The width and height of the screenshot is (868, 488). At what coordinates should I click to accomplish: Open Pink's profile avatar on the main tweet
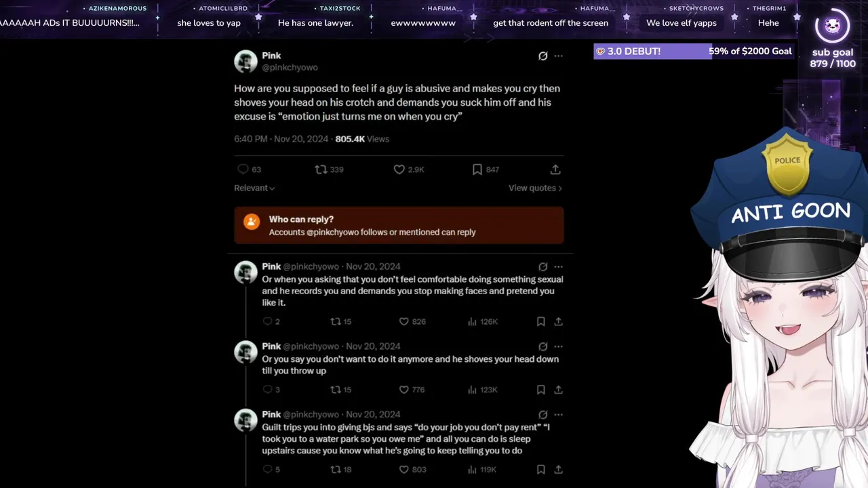tap(245, 62)
